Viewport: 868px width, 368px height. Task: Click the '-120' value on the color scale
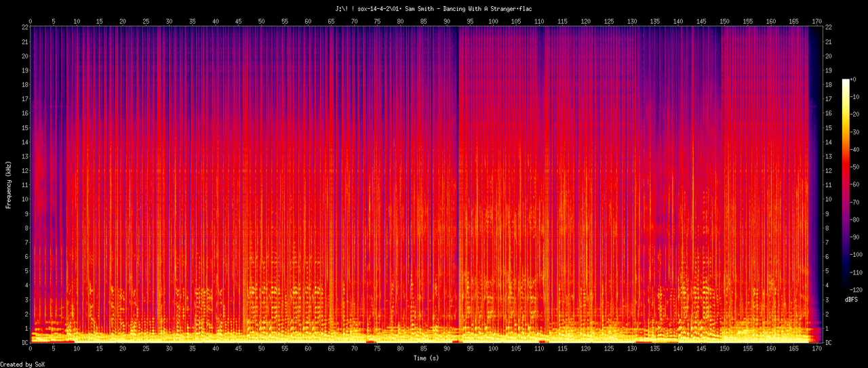[x=856, y=289]
